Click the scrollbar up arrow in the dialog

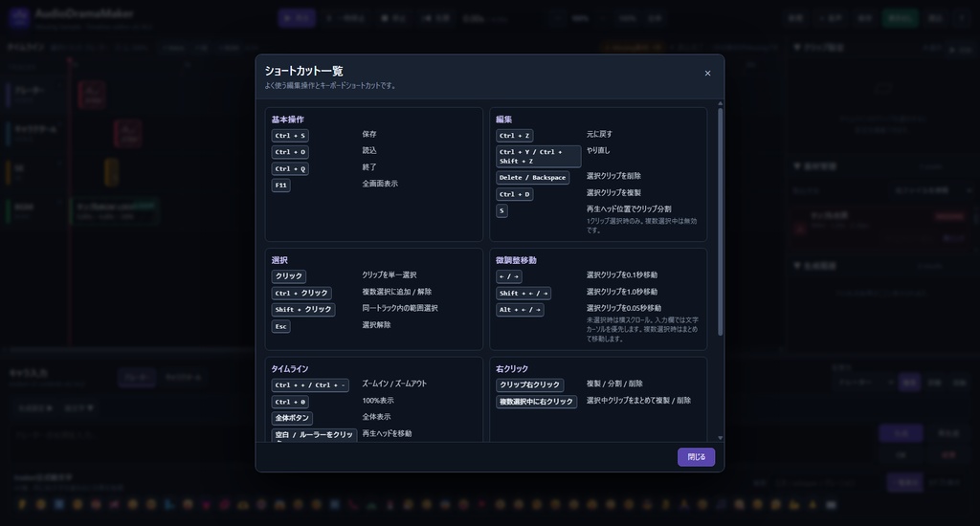click(x=720, y=103)
